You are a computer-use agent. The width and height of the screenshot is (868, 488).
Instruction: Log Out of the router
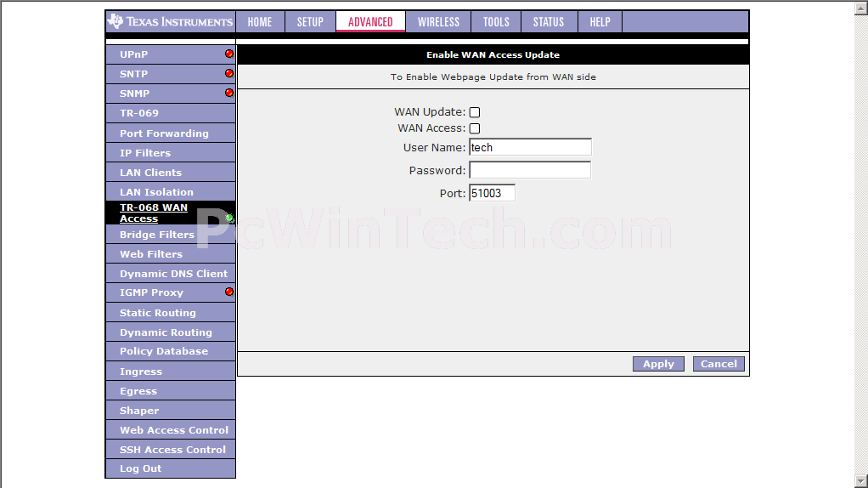141,468
